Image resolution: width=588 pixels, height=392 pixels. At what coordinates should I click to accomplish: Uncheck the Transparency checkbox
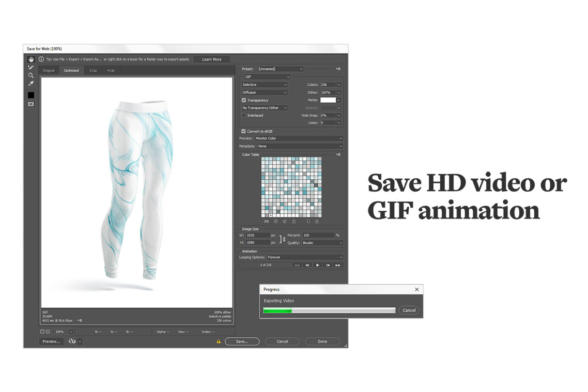click(x=244, y=100)
